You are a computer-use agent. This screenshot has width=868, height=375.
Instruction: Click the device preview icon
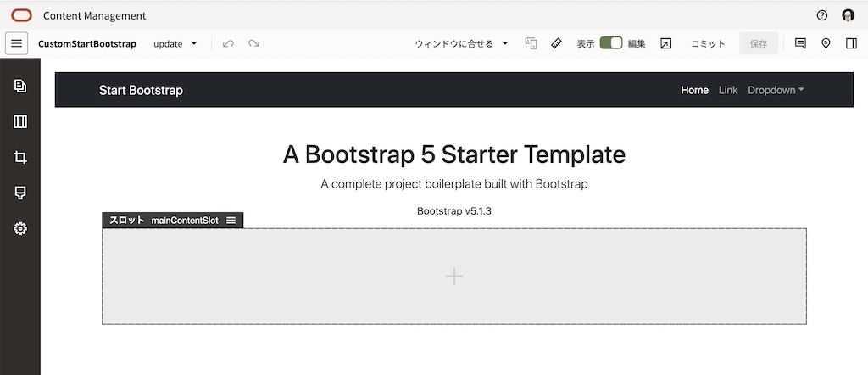pyautogui.click(x=531, y=43)
